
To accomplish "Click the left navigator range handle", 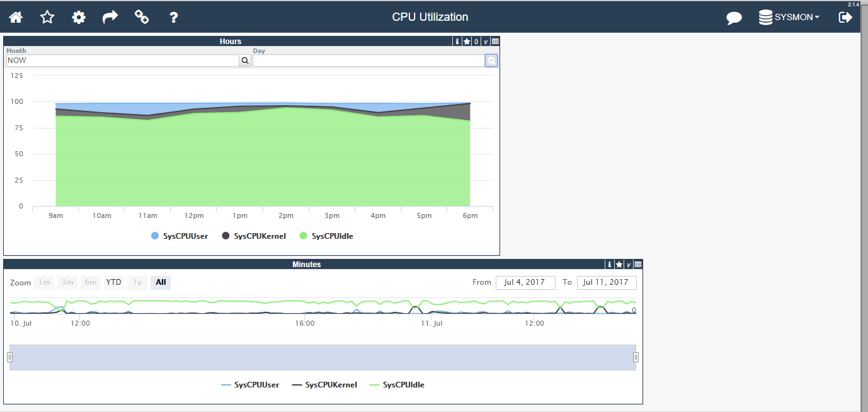I will (9, 357).
